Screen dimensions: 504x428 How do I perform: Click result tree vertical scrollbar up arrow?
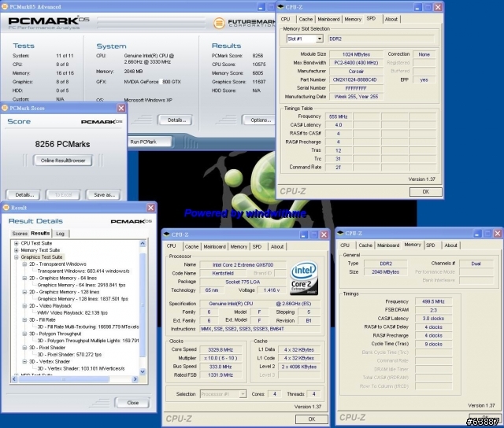[x=143, y=244]
